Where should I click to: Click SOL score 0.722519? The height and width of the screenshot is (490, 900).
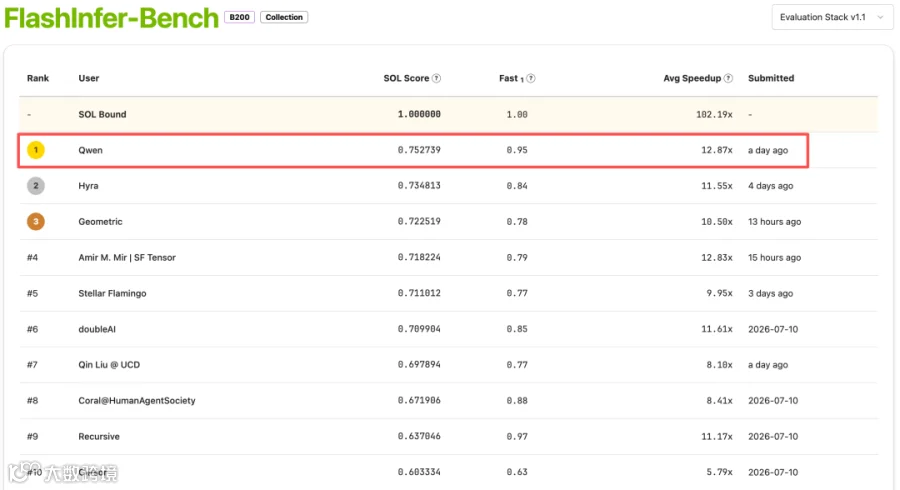pos(419,221)
